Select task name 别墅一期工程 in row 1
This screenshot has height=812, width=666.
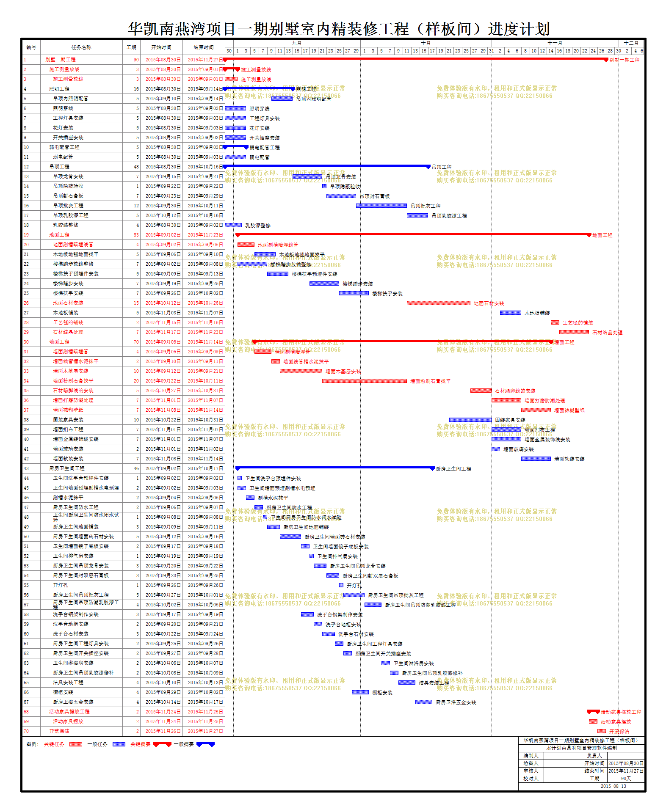[x=61, y=60]
